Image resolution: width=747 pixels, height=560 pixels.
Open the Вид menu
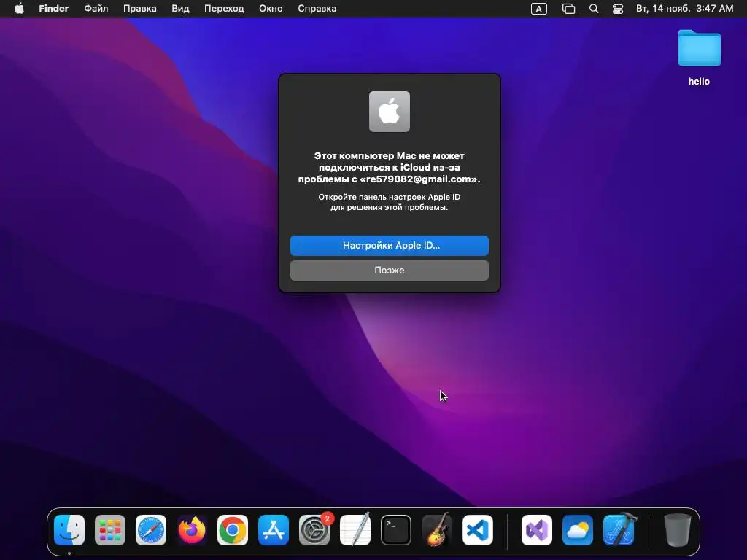click(x=181, y=9)
